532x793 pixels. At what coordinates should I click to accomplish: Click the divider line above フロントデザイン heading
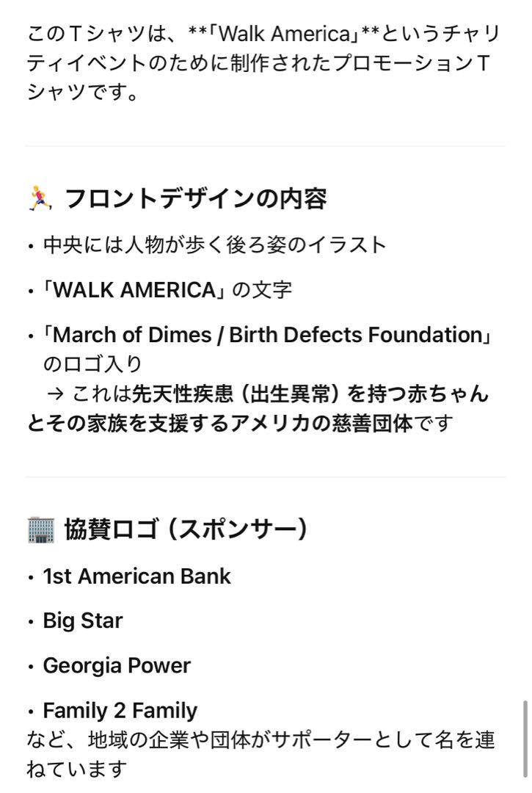click(x=266, y=146)
